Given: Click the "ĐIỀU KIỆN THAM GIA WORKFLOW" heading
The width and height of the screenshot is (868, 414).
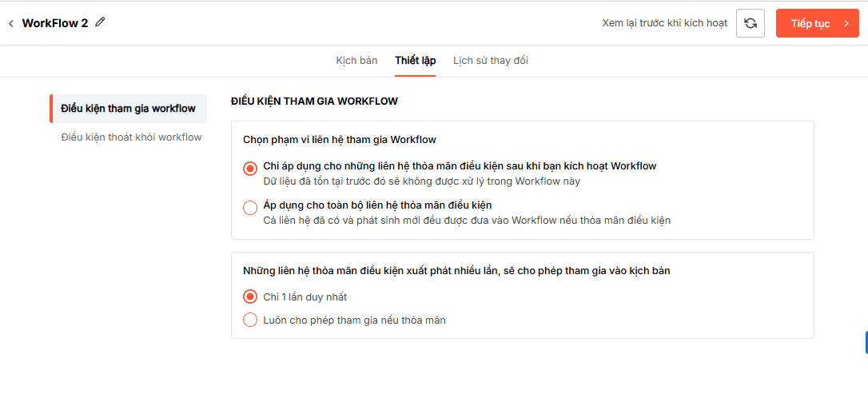Looking at the screenshot, I should pos(314,102).
